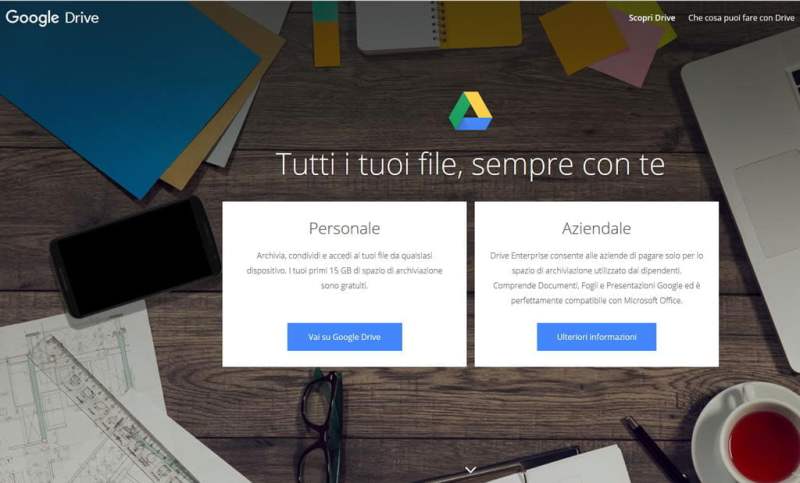
Task: Click the tricolor Drive triangle icon
Action: pyautogui.click(x=470, y=111)
